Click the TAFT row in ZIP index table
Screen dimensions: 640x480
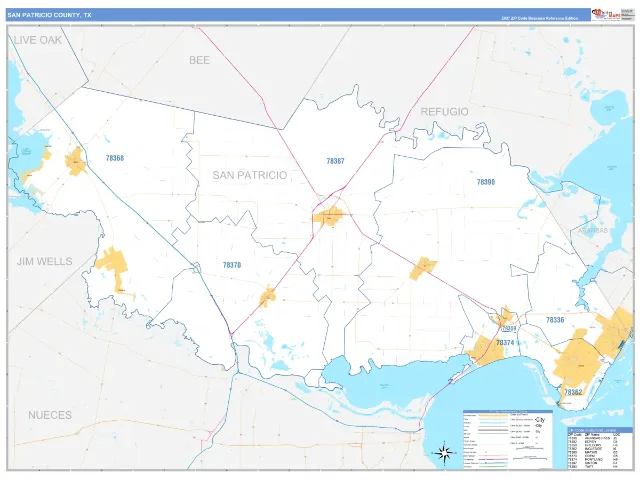(x=594, y=467)
